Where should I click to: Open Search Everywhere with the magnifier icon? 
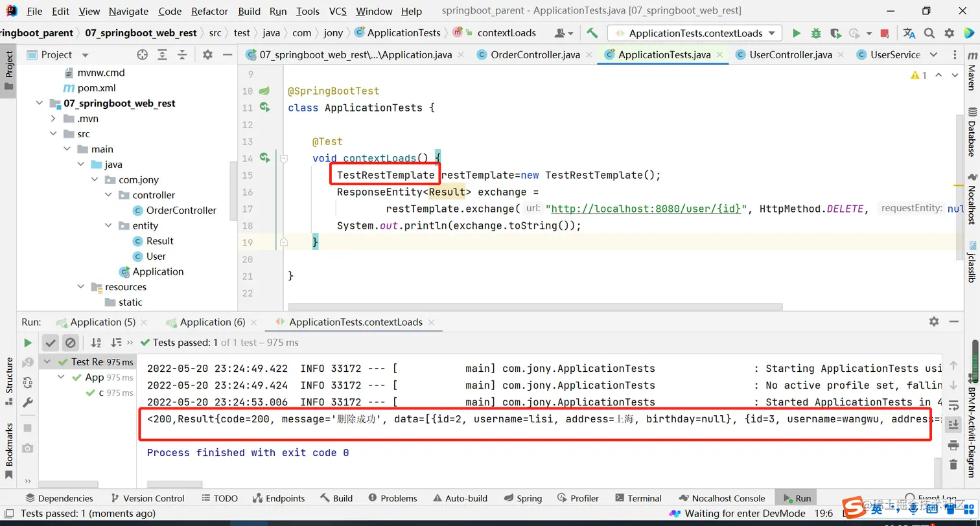[x=929, y=33]
